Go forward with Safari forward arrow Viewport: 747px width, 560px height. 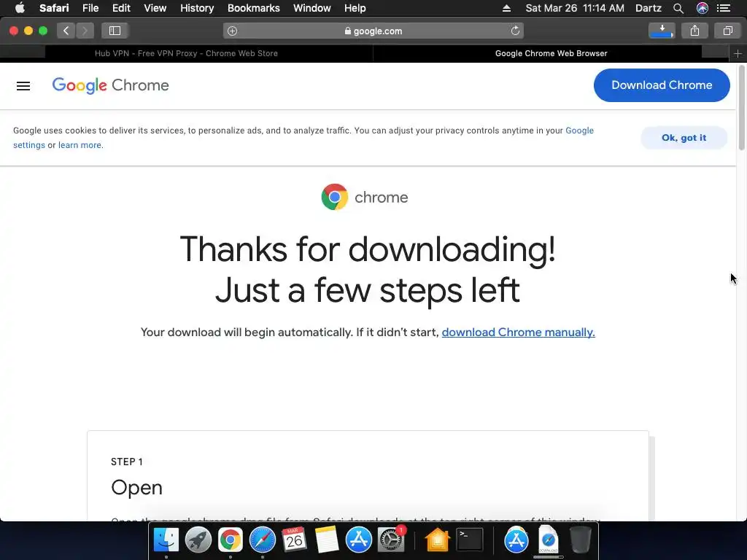[85, 31]
